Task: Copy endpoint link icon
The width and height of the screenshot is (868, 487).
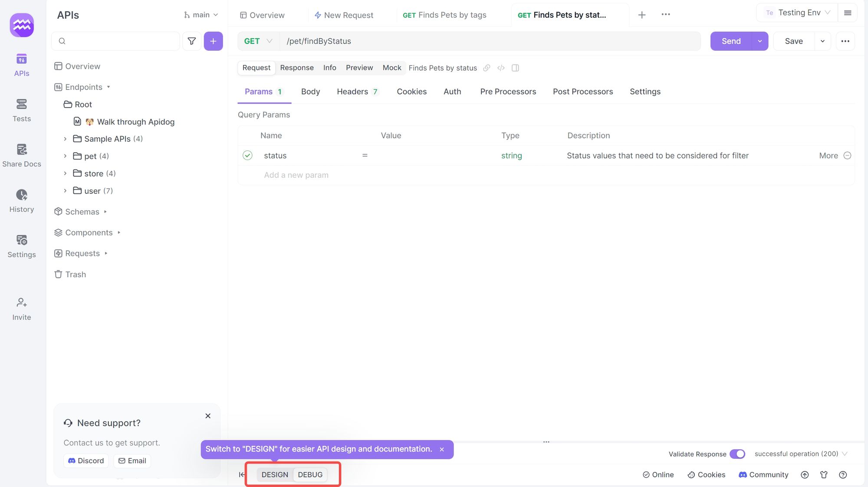Action: (487, 68)
